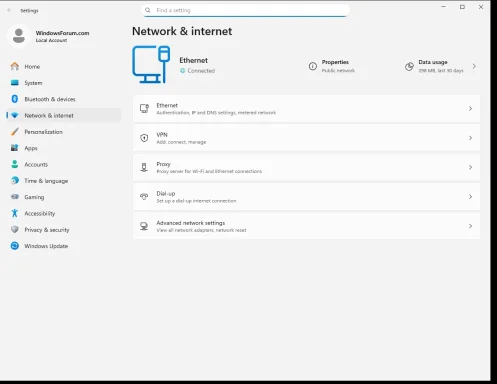Screen dimensions: 497x384
Task: Expand the VPN row chevron
Action: 470,138
